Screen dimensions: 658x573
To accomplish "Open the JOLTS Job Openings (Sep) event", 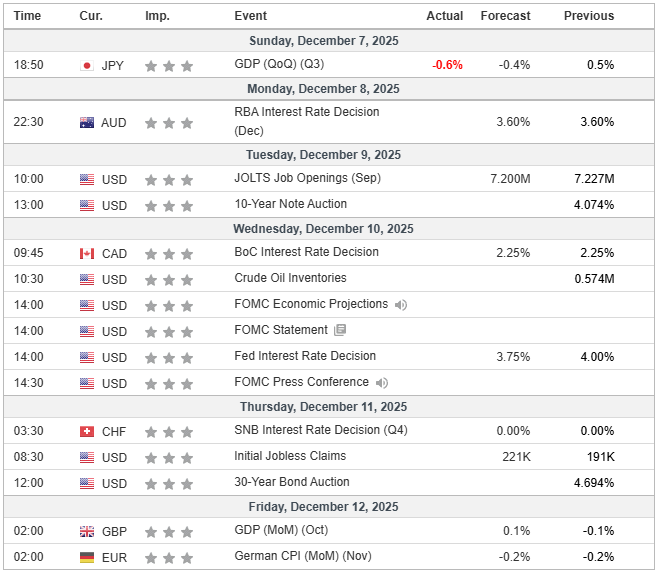I will [308, 178].
